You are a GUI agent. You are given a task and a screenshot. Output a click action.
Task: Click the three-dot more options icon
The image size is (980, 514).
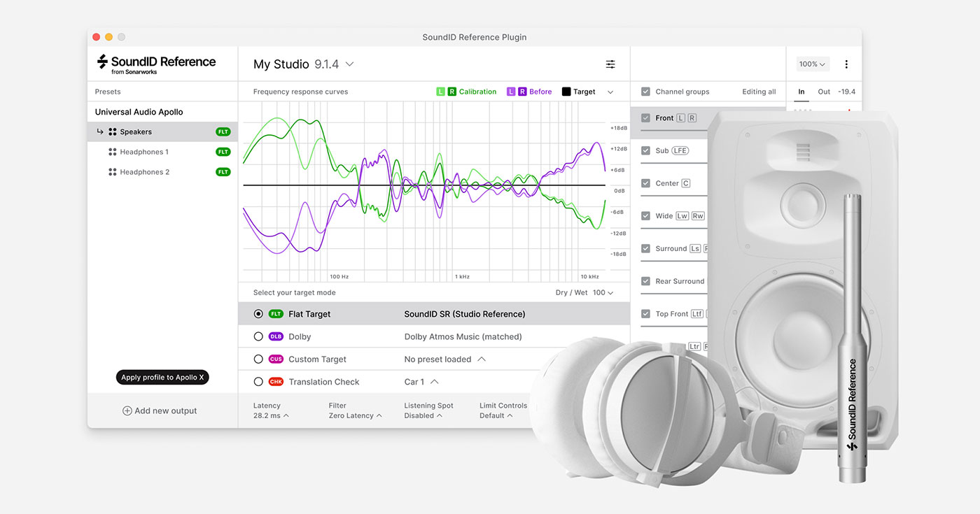pos(846,64)
